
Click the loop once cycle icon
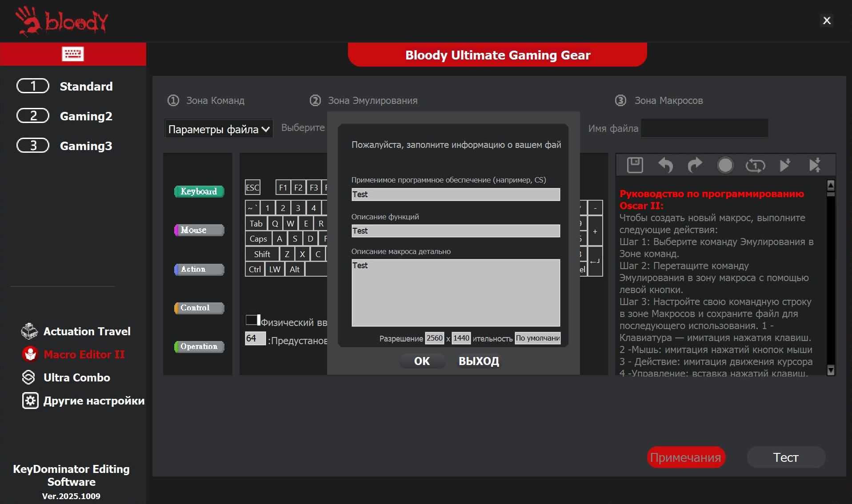755,166
